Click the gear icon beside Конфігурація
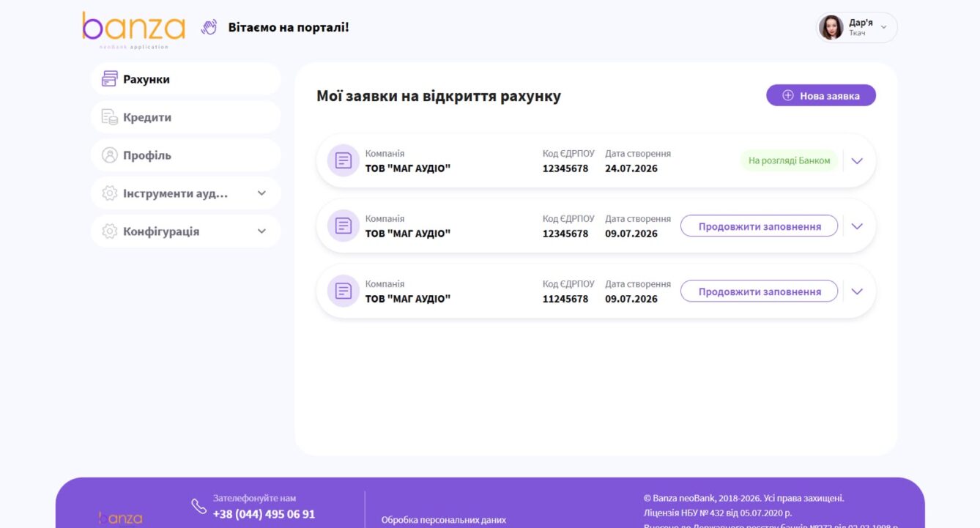 pyautogui.click(x=109, y=231)
